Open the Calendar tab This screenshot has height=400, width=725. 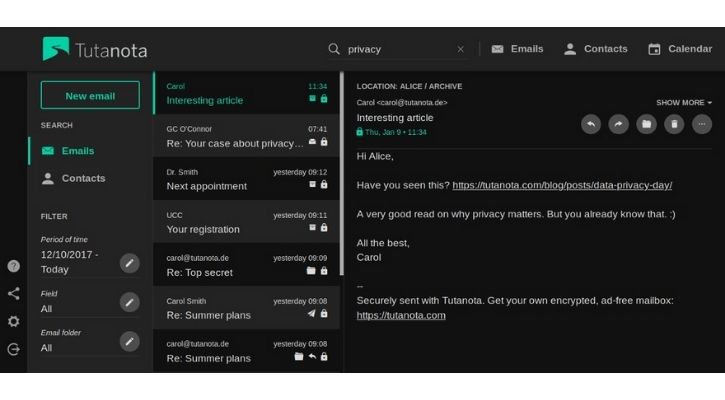(x=680, y=49)
